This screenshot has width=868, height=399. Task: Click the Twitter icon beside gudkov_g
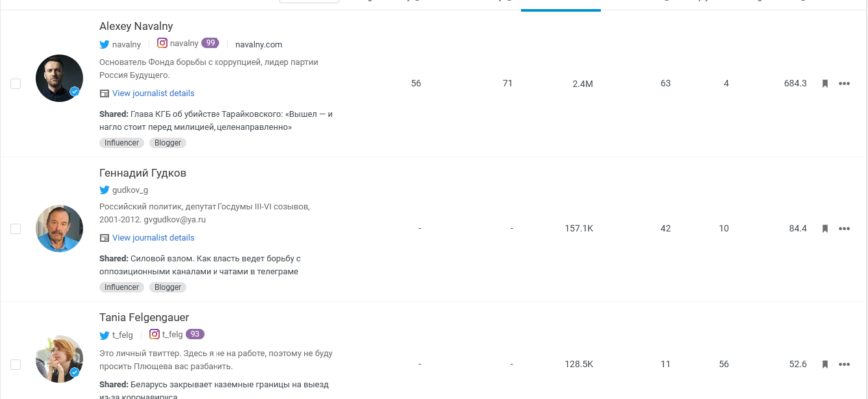pyautogui.click(x=104, y=190)
